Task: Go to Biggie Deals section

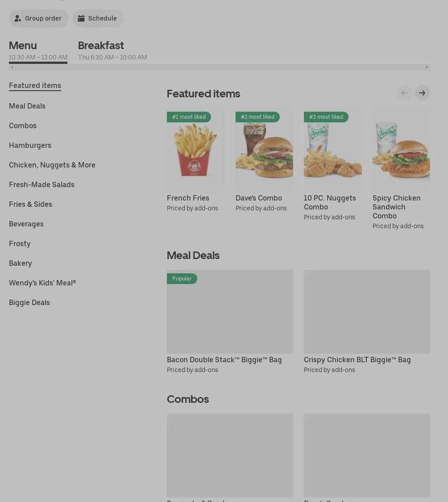Action: coord(29,302)
